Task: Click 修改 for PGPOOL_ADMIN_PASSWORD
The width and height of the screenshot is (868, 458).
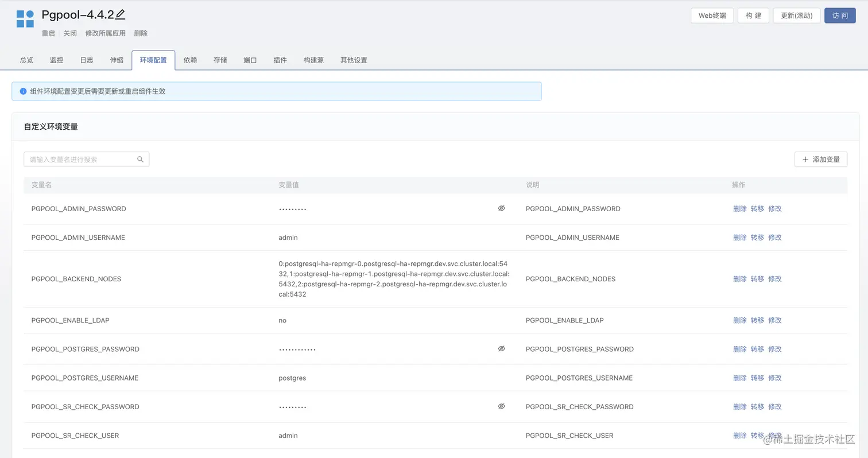Action: pos(775,209)
